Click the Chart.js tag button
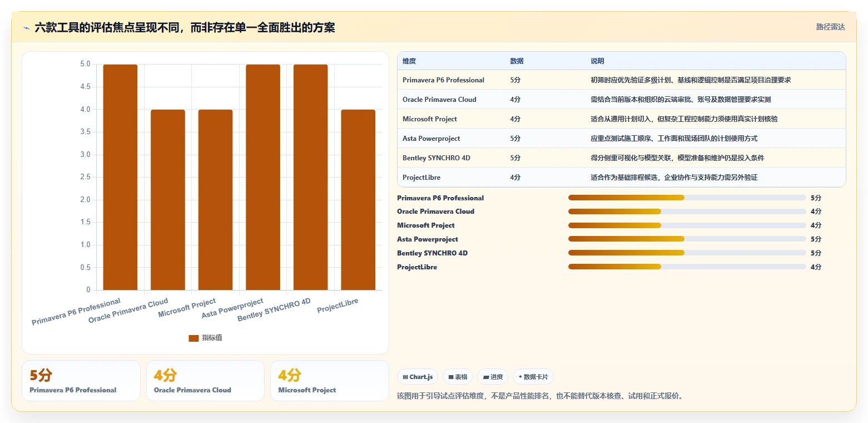The image size is (868, 423). click(x=418, y=377)
